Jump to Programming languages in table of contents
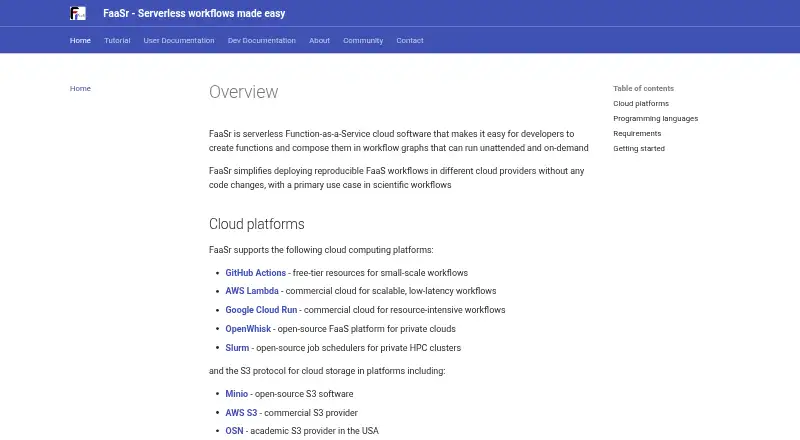The height and width of the screenshot is (440, 800). coord(656,118)
